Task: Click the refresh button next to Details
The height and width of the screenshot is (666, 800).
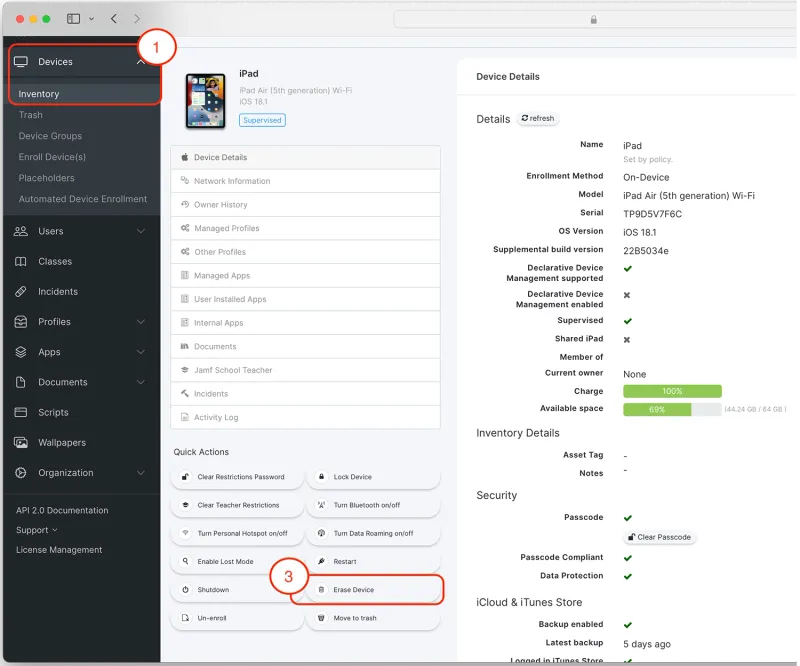Action: coord(538,118)
